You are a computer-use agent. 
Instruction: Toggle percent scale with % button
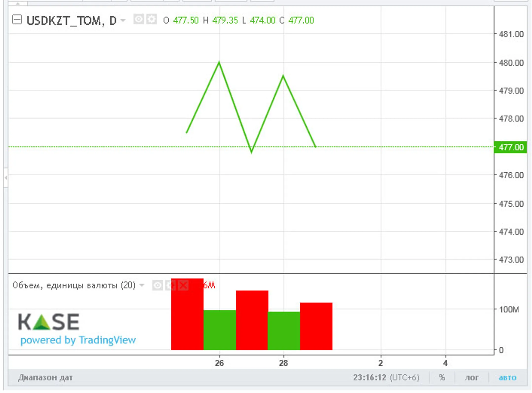tap(442, 378)
